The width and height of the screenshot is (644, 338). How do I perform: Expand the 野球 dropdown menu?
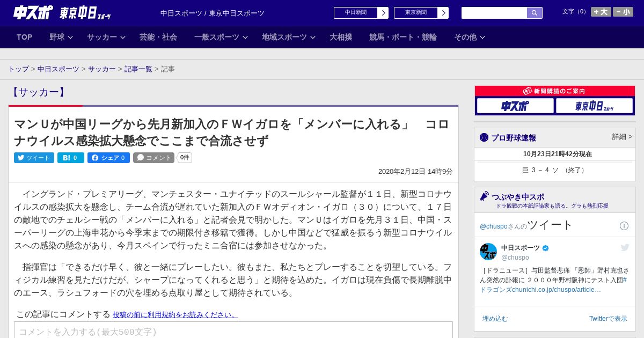61,37
